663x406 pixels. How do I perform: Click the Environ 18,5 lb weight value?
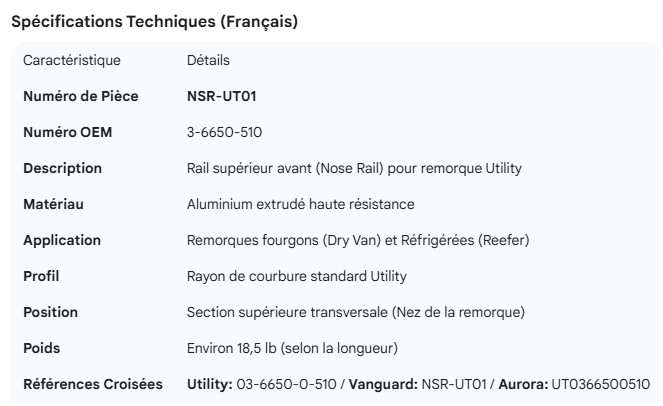click(x=292, y=348)
